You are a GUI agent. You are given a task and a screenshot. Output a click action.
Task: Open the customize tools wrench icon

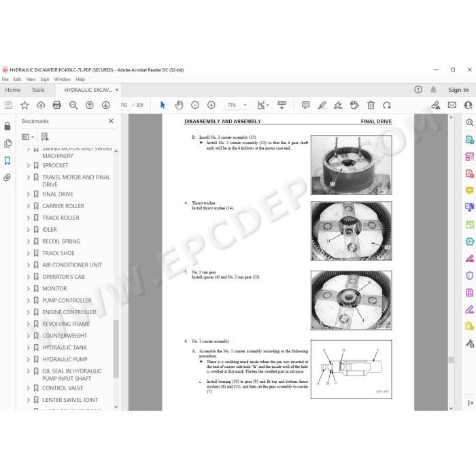pos(469,343)
